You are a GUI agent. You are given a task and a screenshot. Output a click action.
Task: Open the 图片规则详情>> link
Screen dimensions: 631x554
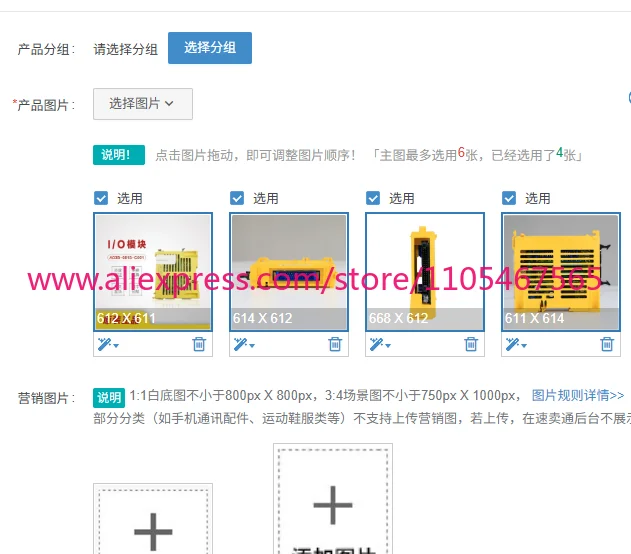click(577, 395)
